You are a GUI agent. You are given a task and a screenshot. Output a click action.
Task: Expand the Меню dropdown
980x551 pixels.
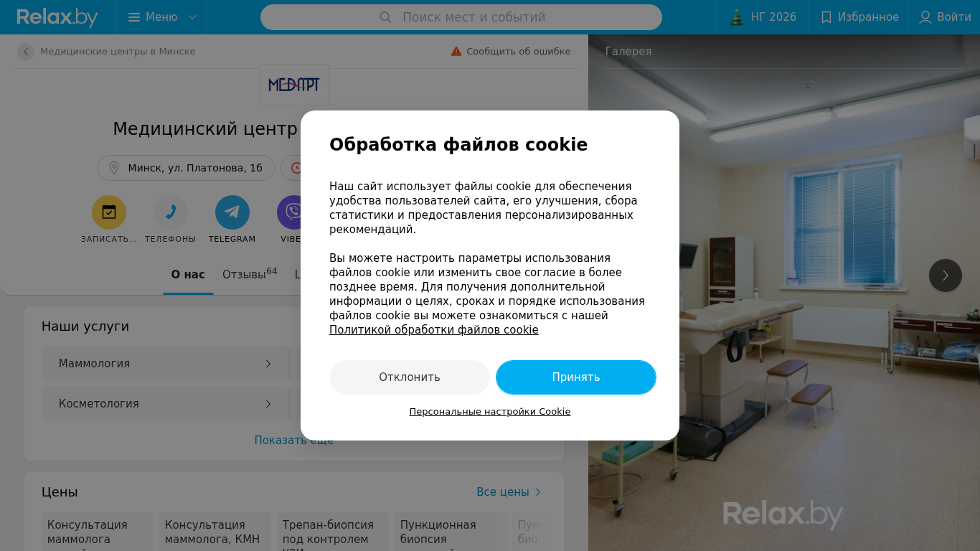point(162,17)
